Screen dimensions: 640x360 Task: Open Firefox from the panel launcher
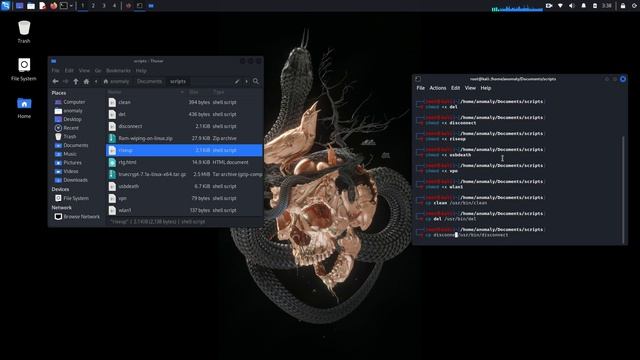(53, 6)
